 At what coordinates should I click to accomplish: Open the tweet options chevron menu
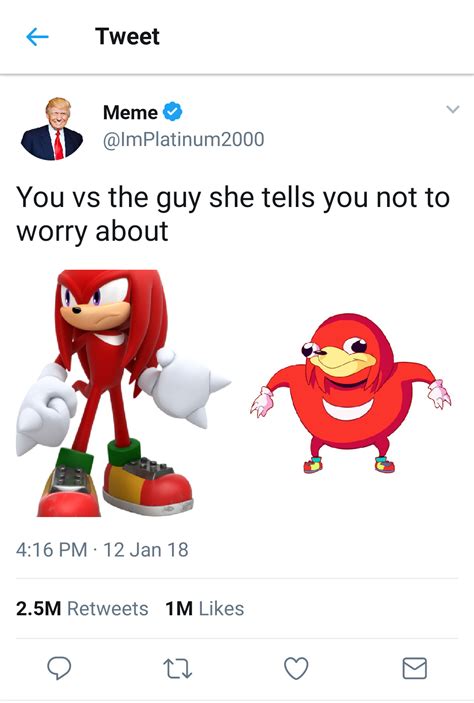pyautogui.click(x=453, y=109)
